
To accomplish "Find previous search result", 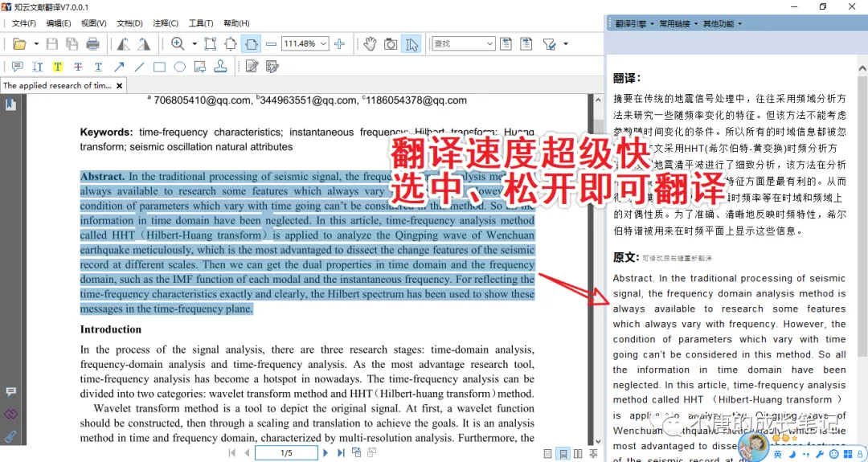I will pos(506,43).
